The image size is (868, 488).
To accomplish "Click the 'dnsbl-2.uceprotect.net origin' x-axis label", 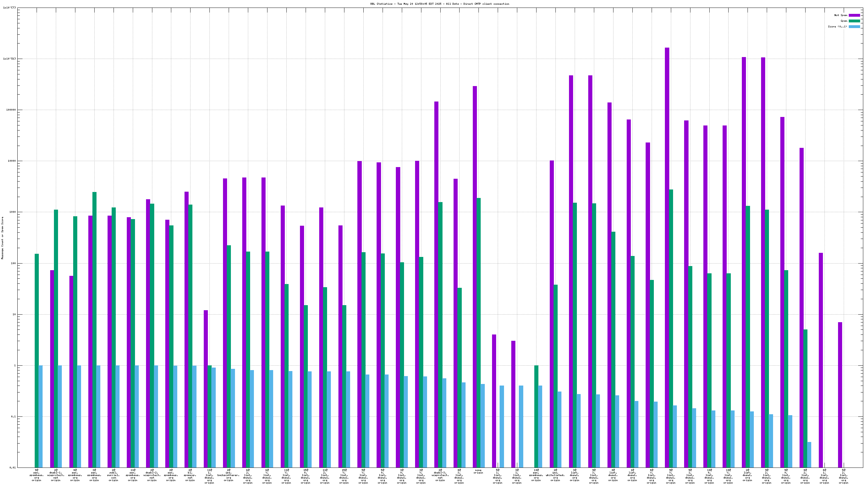I will click(152, 475).
